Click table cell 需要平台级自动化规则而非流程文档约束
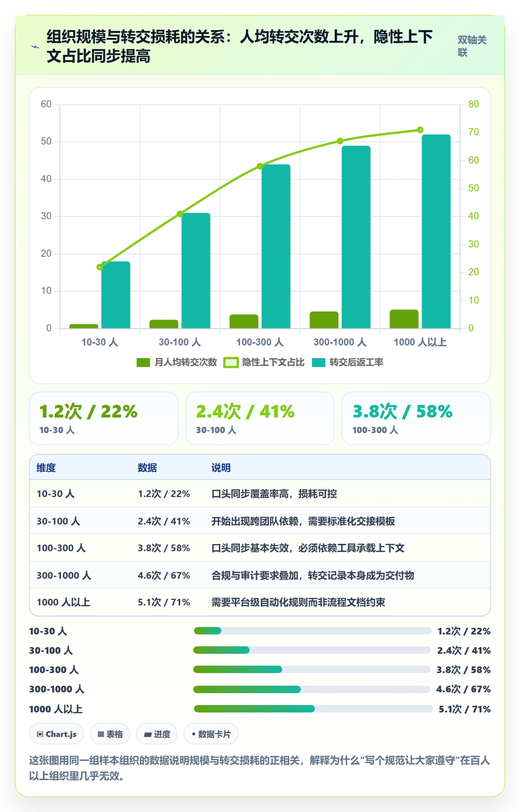 (298, 602)
